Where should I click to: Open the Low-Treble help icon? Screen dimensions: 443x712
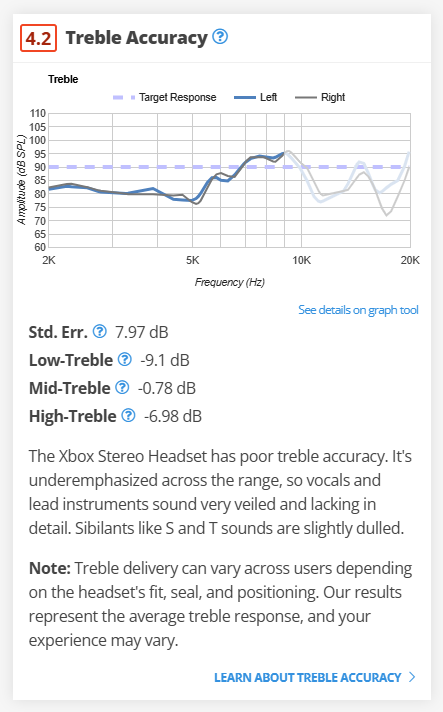point(124,360)
